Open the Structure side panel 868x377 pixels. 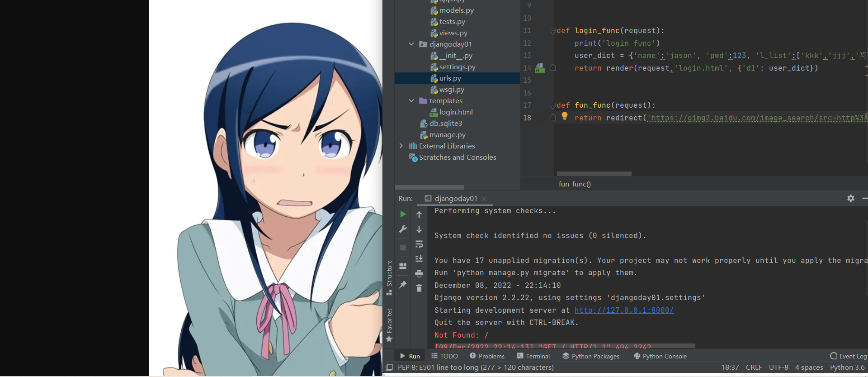click(x=389, y=277)
